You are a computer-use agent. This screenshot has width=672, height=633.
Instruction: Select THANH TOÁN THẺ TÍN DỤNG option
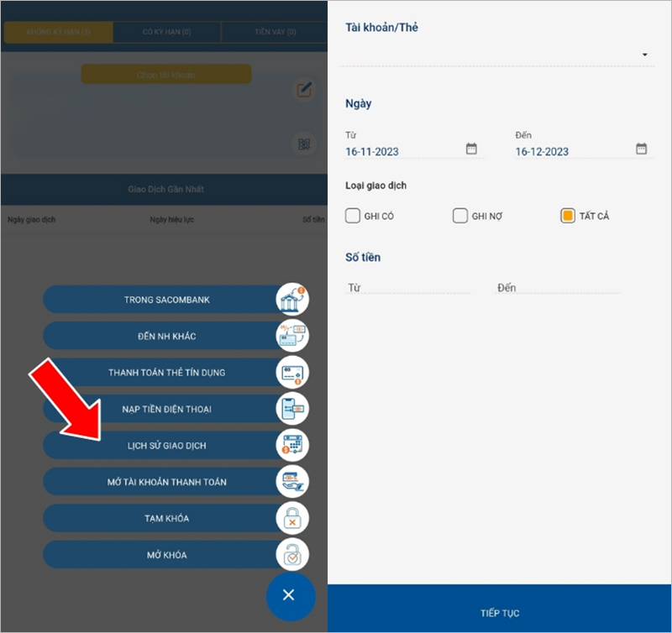point(166,372)
